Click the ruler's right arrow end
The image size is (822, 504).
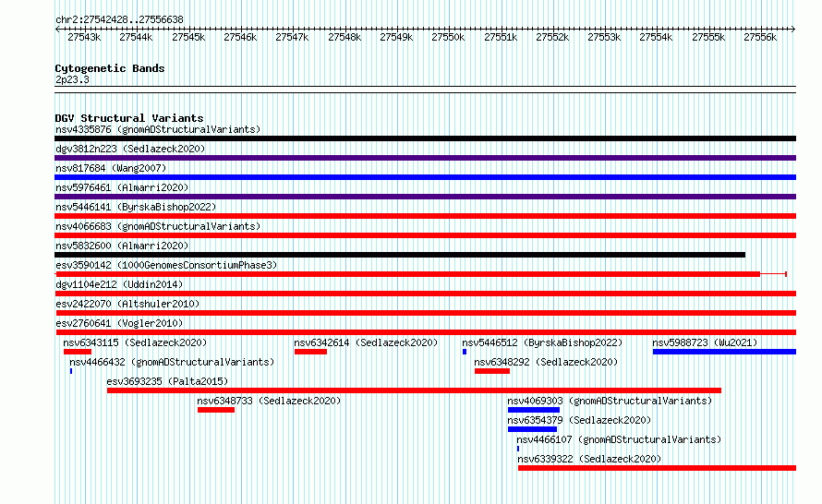tap(793, 30)
